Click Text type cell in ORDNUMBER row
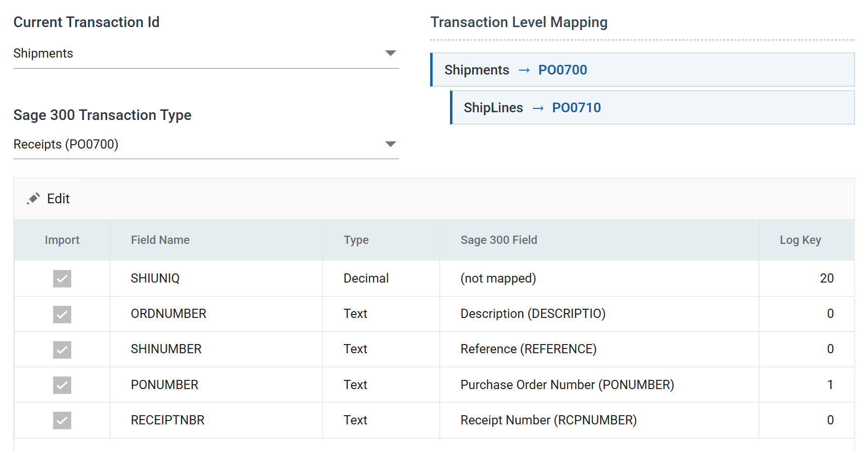 [381, 314]
